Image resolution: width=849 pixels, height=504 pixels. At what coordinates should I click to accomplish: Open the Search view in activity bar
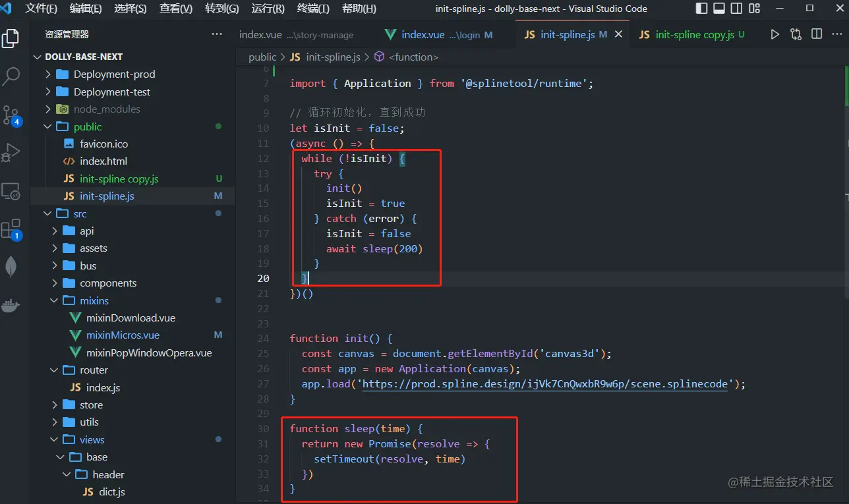[x=11, y=76]
